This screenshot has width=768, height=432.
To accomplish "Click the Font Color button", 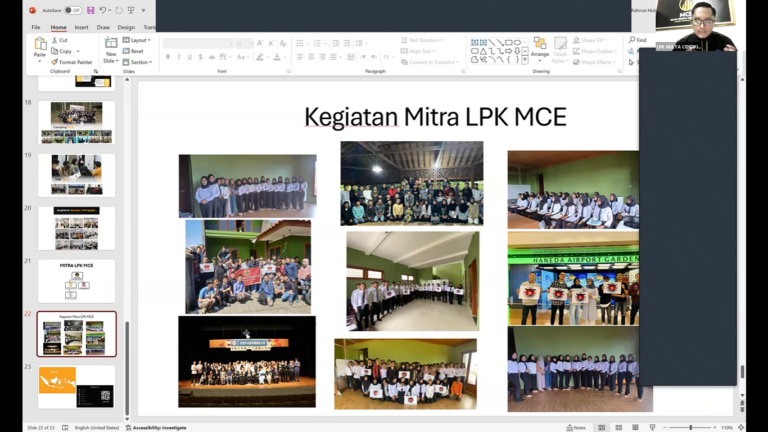I will coord(277,57).
